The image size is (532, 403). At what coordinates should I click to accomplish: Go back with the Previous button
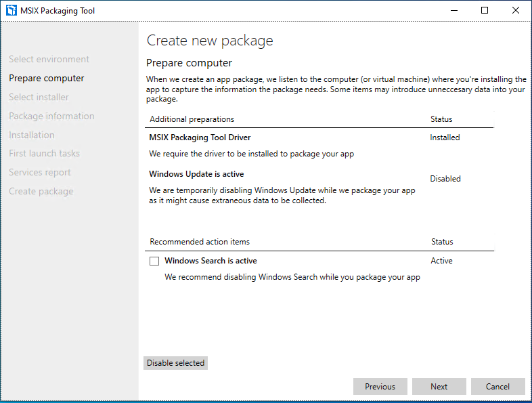pyautogui.click(x=380, y=386)
